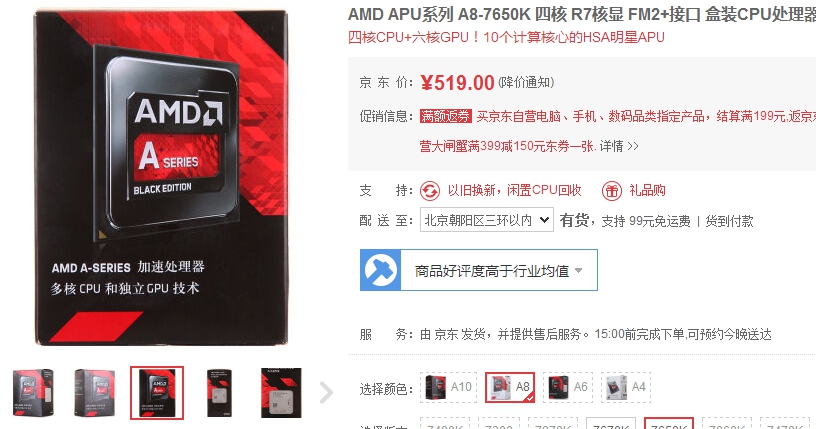Click the 礼品购 gift box icon
The width and height of the screenshot is (816, 429).
(612, 191)
